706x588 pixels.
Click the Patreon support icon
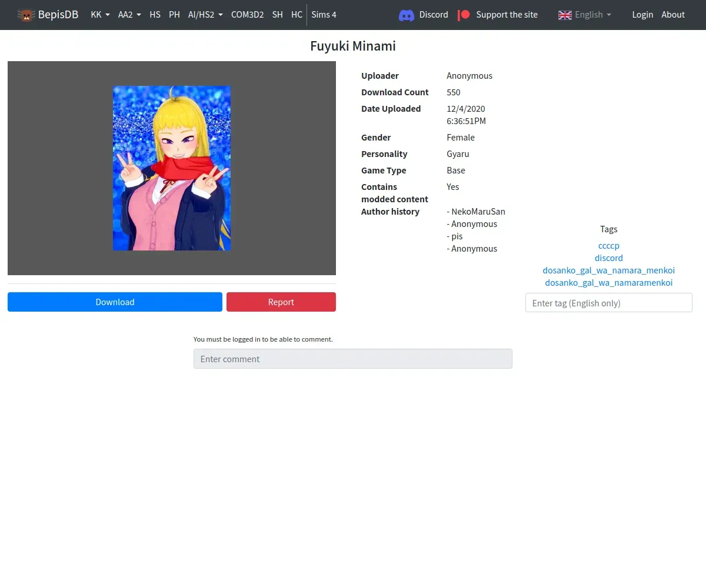click(464, 15)
